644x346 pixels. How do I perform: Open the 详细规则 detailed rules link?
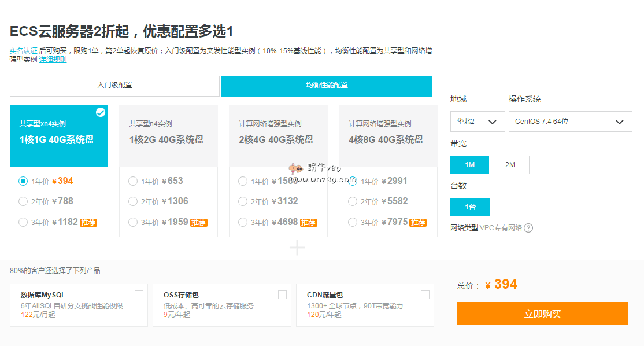(53, 59)
